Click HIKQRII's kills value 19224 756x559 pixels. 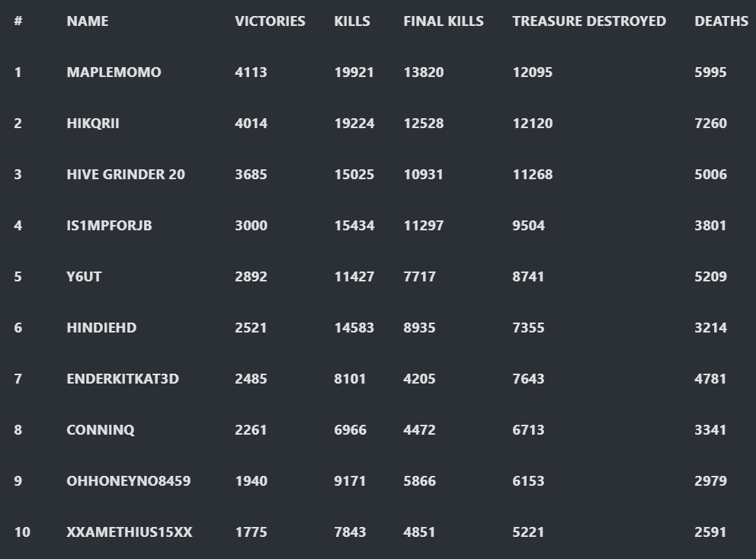click(354, 124)
